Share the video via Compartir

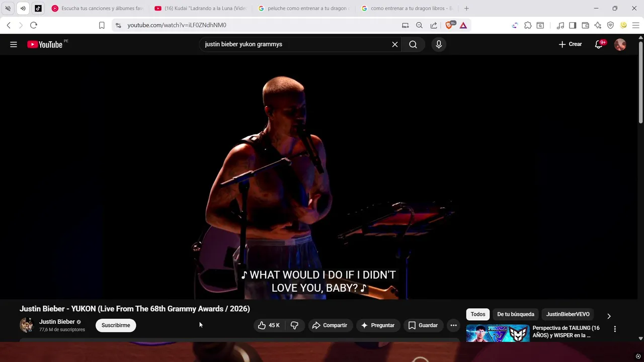[330, 325]
